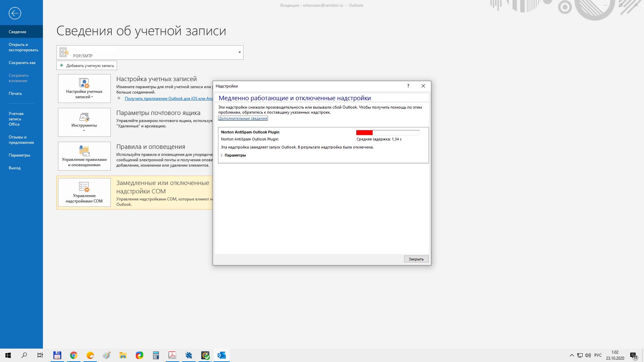Go back using the arrow icon
The height and width of the screenshot is (362, 644).
15,13
